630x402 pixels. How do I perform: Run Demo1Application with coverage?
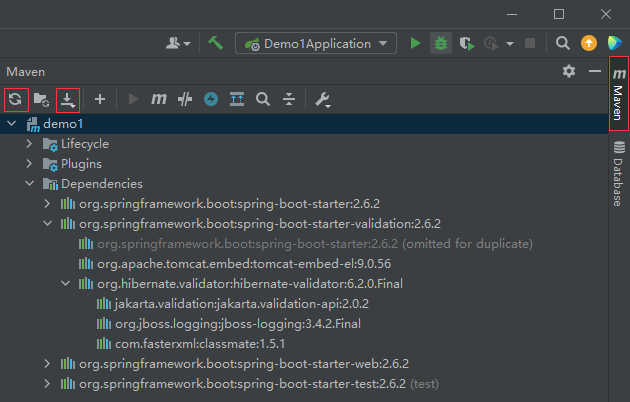466,43
